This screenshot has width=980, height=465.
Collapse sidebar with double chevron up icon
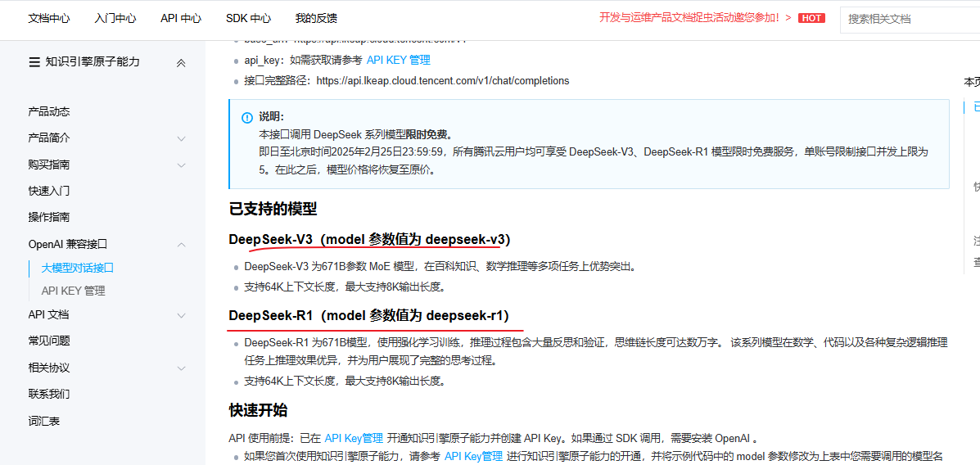click(x=181, y=63)
